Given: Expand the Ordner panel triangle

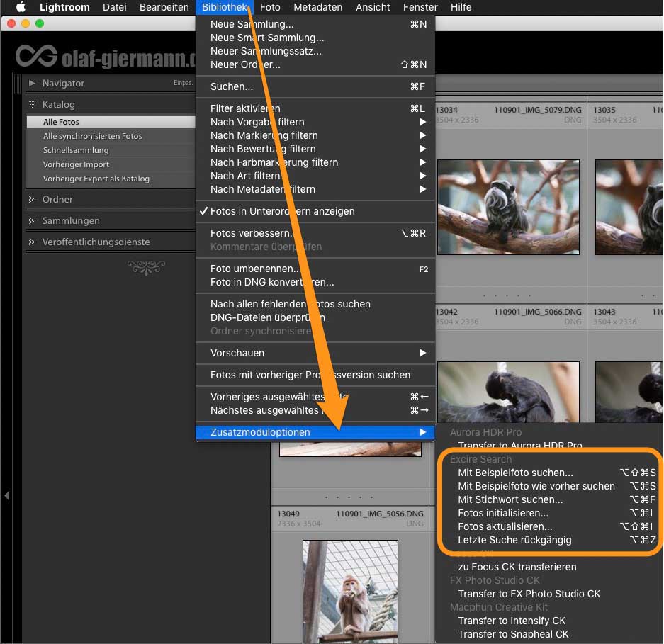Looking at the screenshot, I should point(32,199).
